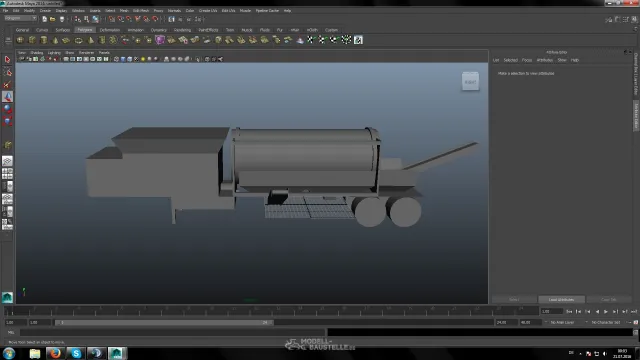Viewport: 640px width, 360px height.
Task: Open the Create menu
Action: [45, 11]
